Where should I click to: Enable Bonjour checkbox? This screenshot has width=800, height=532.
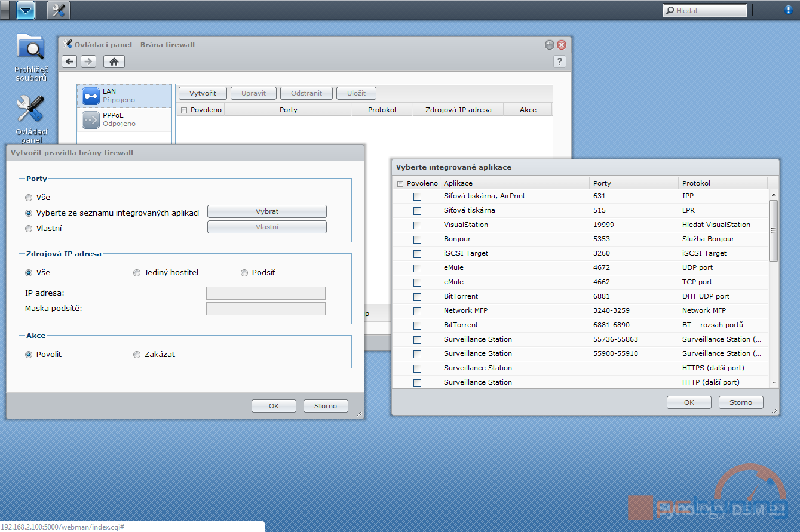click(x=417, y=239)
